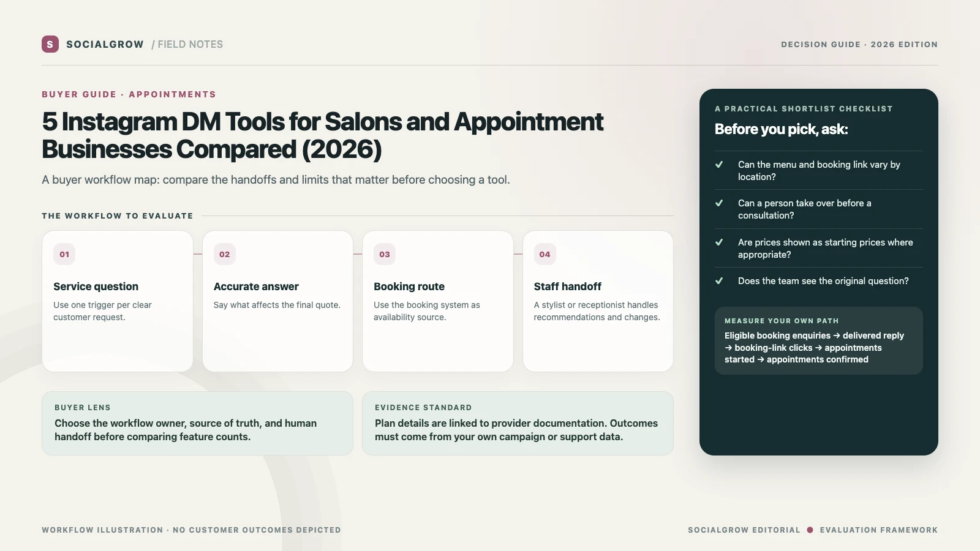Click the step 03 number badge
Screen dimensions: 980x551
[385, 254]
